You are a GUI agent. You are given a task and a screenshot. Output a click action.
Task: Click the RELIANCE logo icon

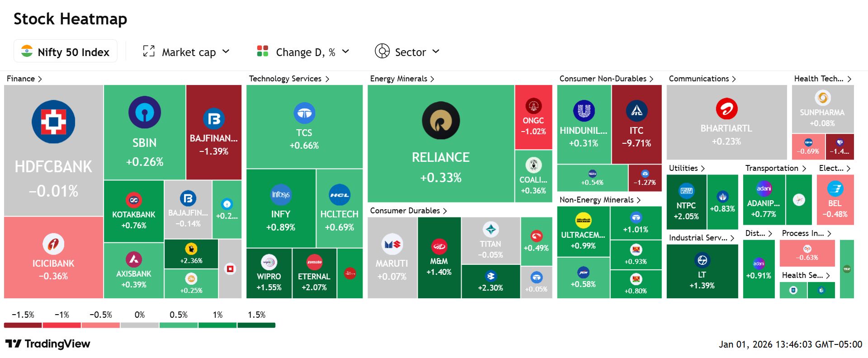(441, 121)
